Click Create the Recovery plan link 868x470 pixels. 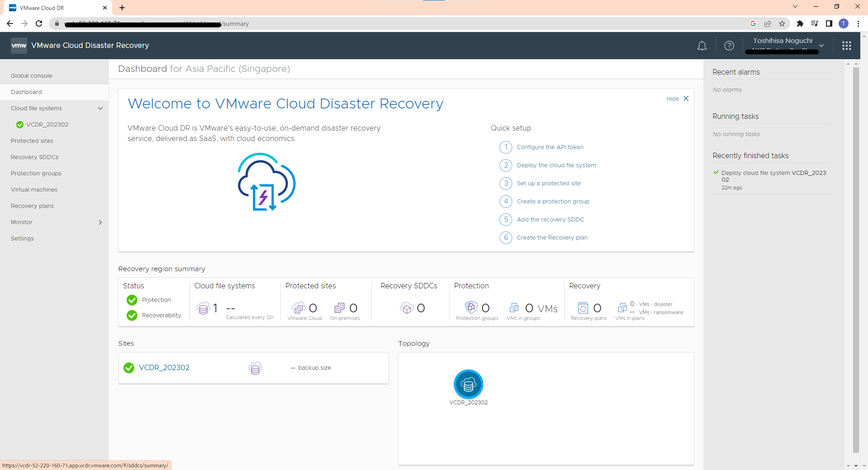click(x=552, y=238)
